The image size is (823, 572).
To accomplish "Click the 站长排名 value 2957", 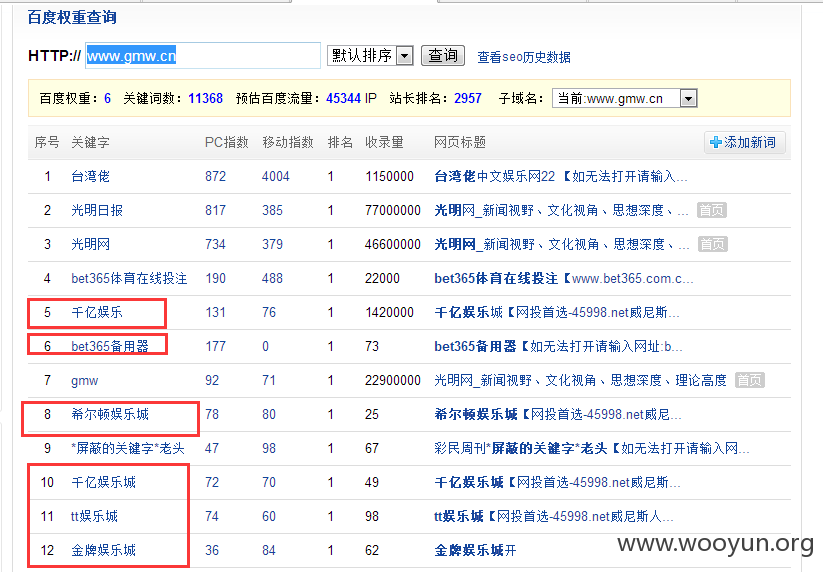I will pyautogui.click(x=468, y=98).
